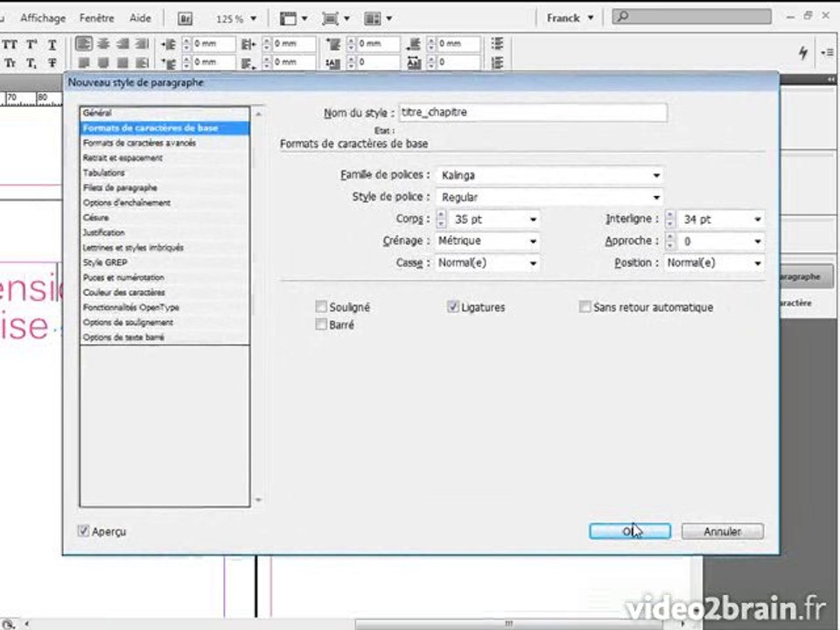The image size is (840, 630).
Task: Open the Aide menu
Action: [140, 18]
